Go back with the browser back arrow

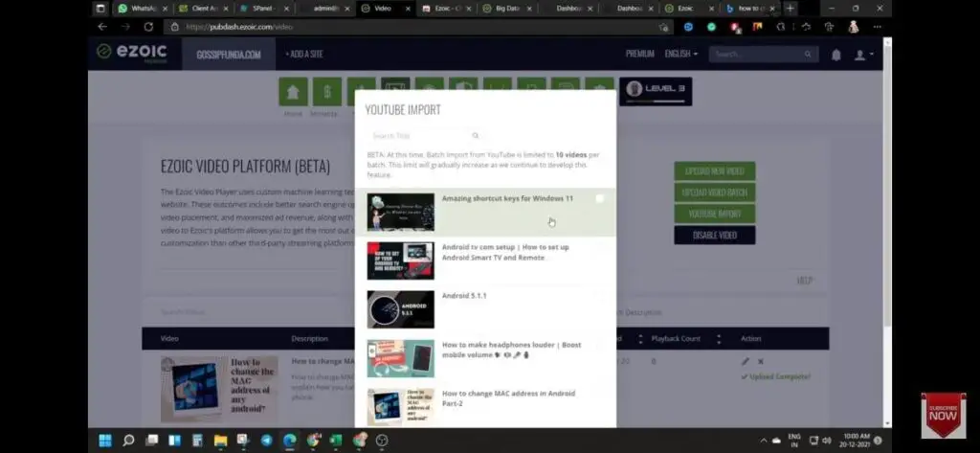(x=102, y=27)
